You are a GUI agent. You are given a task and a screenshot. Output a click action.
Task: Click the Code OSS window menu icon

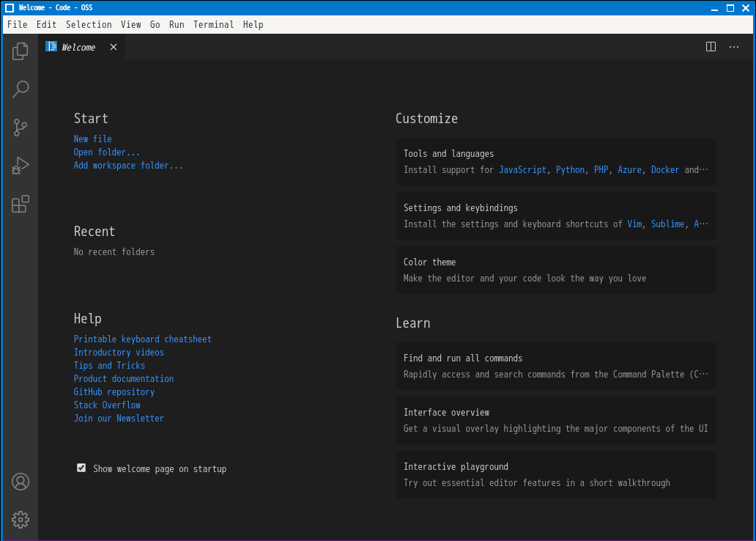pos(10,8)
